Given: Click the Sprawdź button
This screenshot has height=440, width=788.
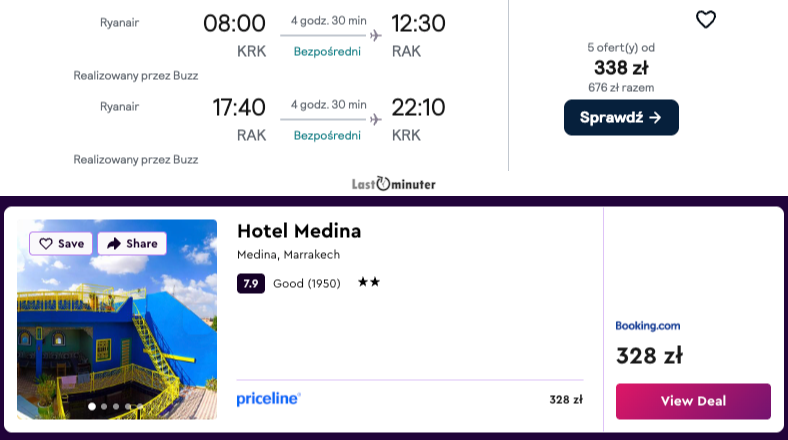Looking at the screenshot, I should pyautogui.click(x=621, y=117).
